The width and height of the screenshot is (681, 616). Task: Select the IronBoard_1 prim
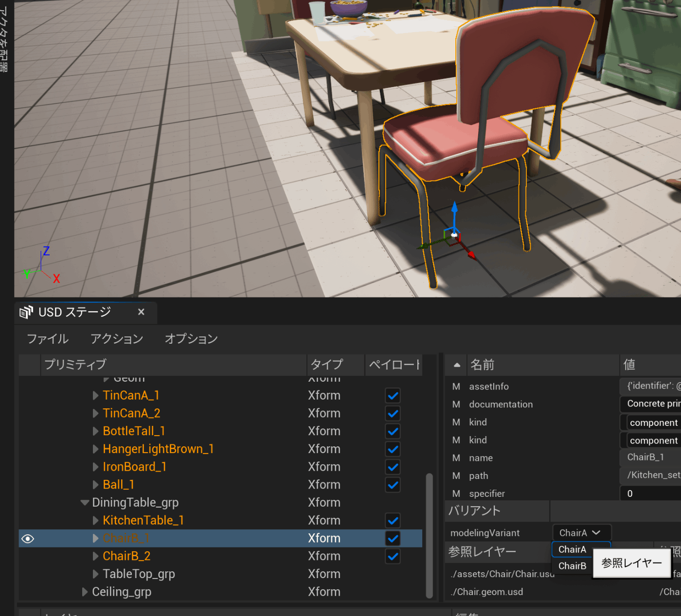click(x=135, y=467)
